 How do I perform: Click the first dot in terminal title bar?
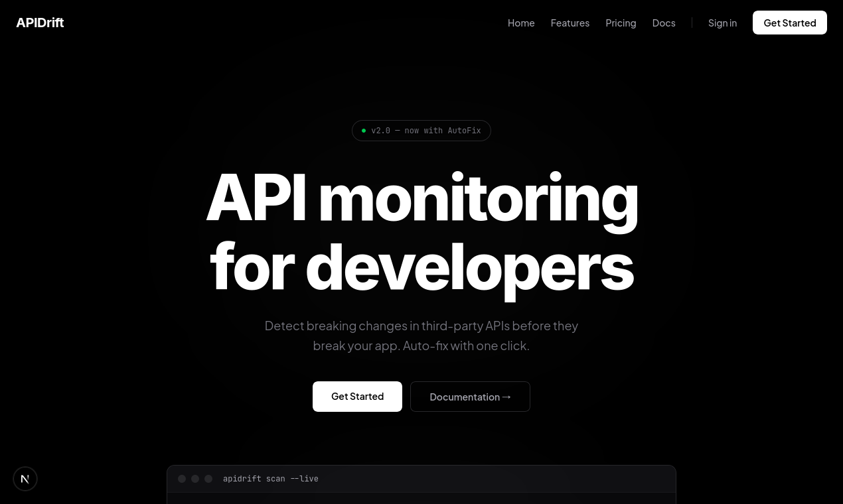pyautogui.click(x=182, y=478)
